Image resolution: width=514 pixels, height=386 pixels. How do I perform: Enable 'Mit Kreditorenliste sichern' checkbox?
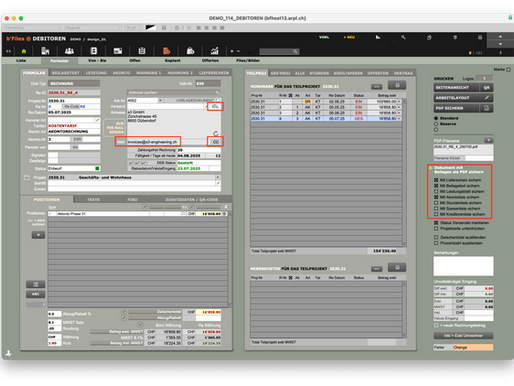click(436, 214)
